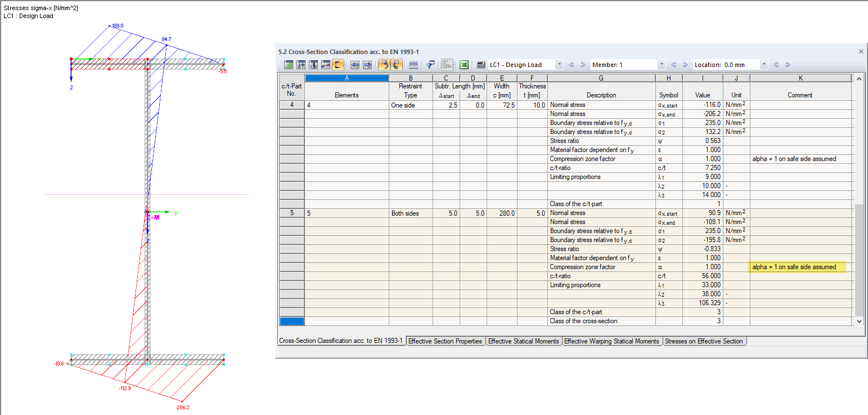The width and height of the screenshot is (868, 415).
Task: Click the vertical scrollbar down arrow
Action: pyautogui.click(x=860, y=321)
